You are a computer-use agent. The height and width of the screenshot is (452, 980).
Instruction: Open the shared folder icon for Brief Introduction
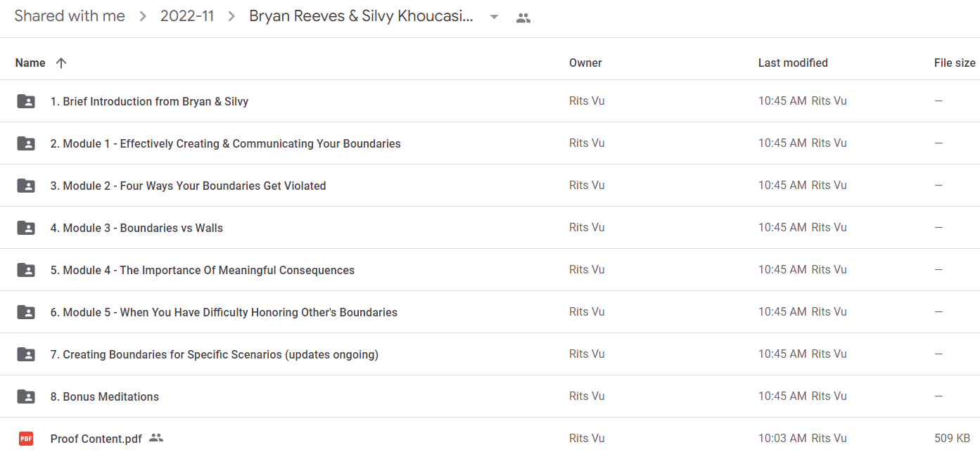(x=26, y=101)
